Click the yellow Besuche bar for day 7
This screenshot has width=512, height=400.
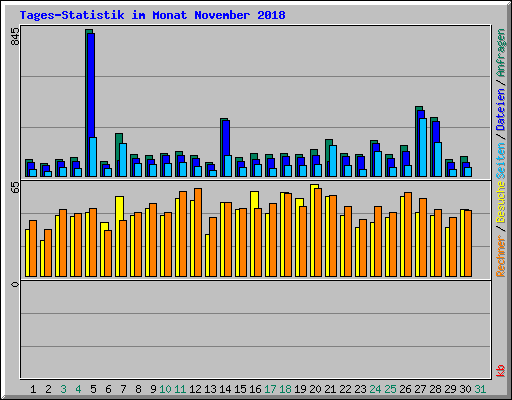[118, 236]
